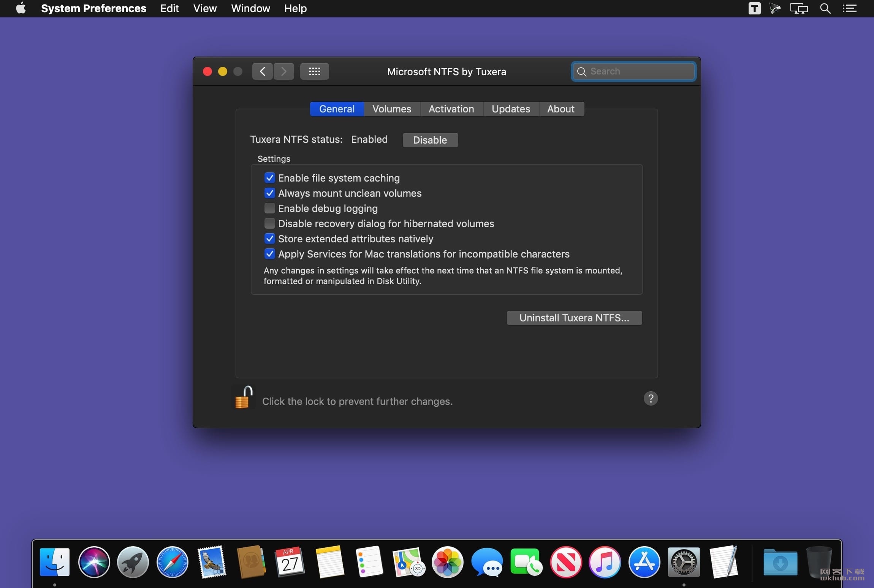Open Safari compass icon in Dock
The width and height of the screenshot is (874, 588).
tap(173, 562)
